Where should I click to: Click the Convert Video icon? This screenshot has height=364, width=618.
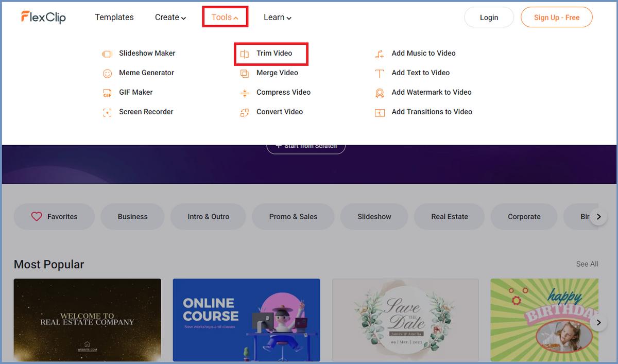tap(245, 112)
